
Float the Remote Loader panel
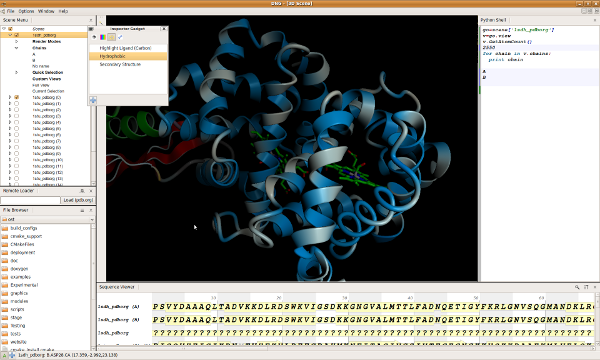tap(82, 191)
